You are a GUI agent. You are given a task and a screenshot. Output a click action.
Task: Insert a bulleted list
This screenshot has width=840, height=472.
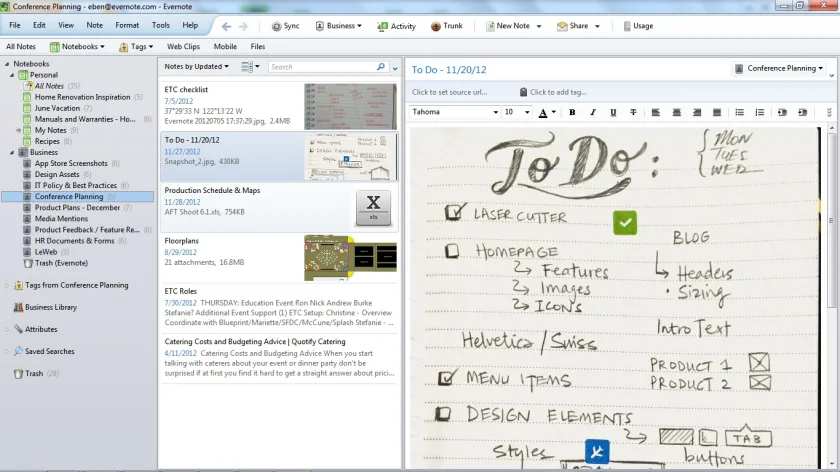(739, 113)
